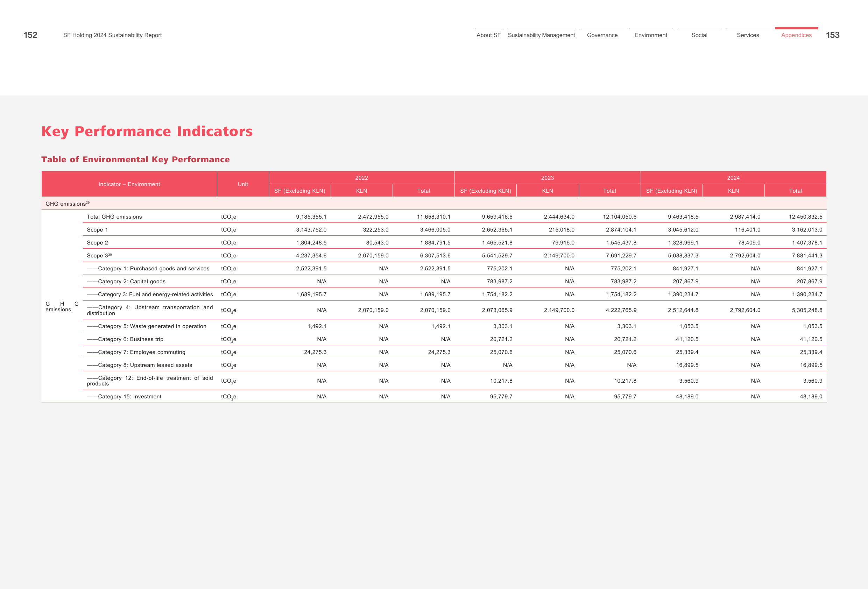Click the Scope 3 row label

pyautogui.click(x=99, y=255)
